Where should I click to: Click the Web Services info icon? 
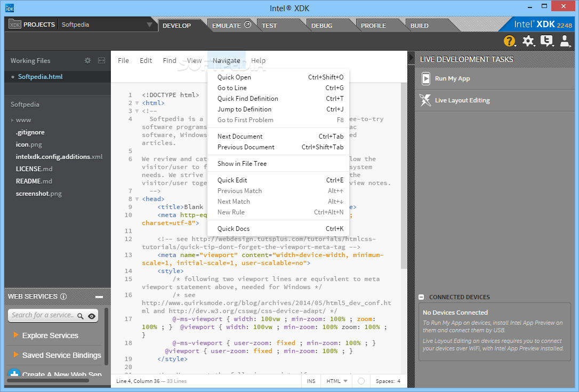(x=63, y=297)
